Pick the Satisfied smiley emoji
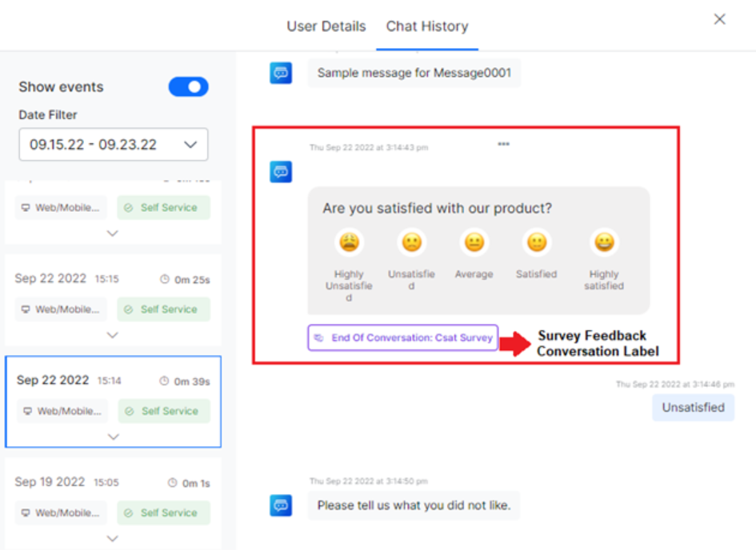Screen dimensions: 756x550 (x=536, y=242)
